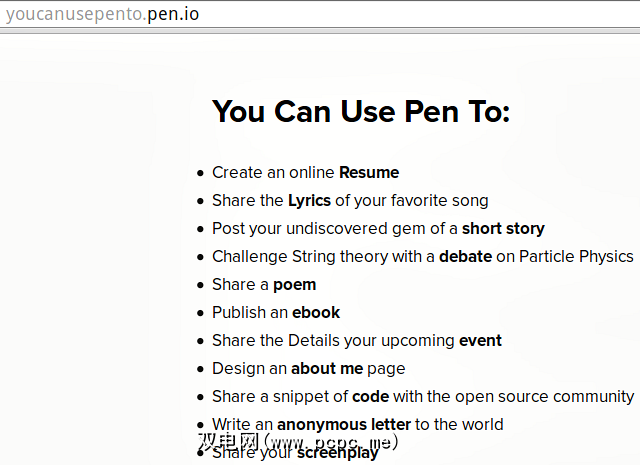
Task: Click the bold word "event"
Action: [480, 340]
